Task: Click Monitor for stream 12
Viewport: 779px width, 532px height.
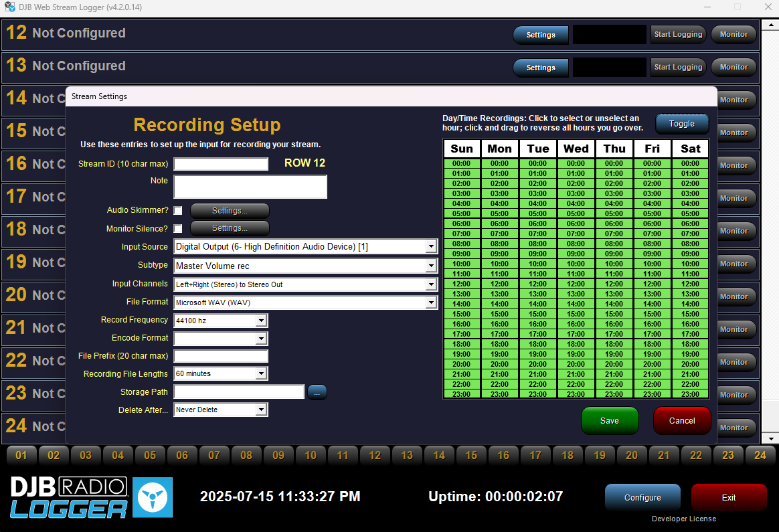Action: [x=733, y=34]
